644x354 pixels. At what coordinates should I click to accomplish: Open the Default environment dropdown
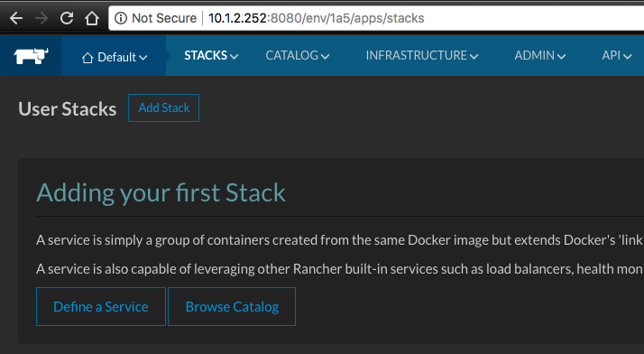pyautogui.click(x=115, y=57)
